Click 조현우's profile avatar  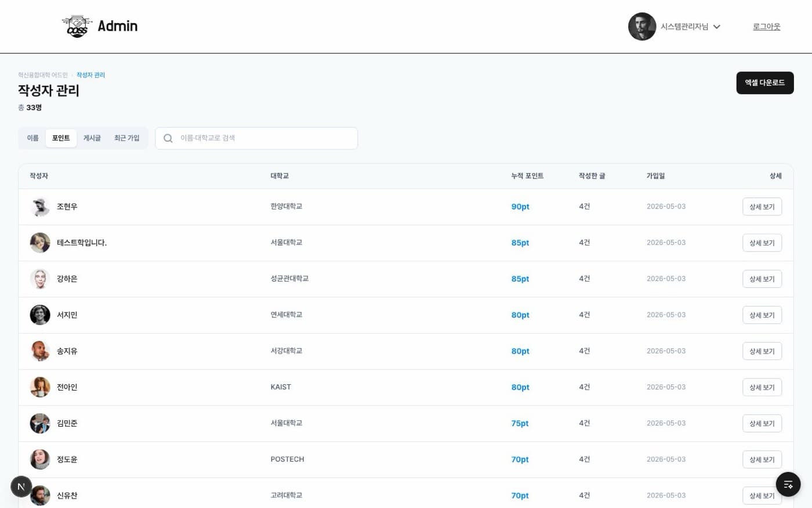40,207
